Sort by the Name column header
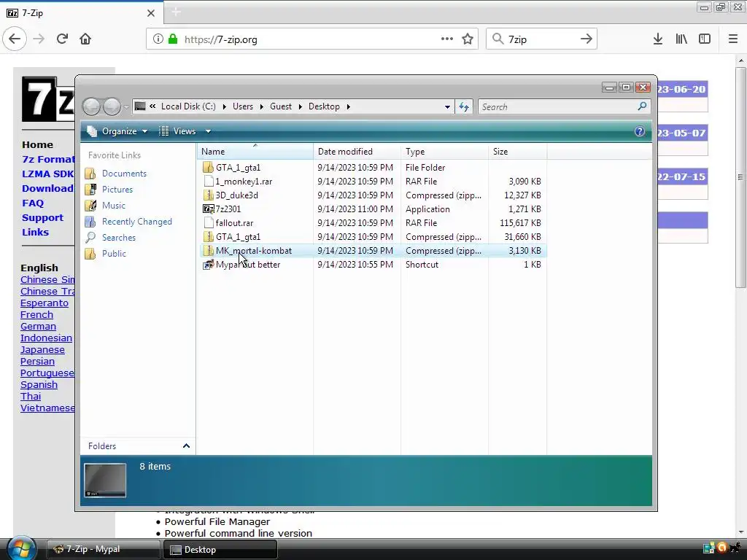The width and height of the screenshot is (747, 560). 255,152
